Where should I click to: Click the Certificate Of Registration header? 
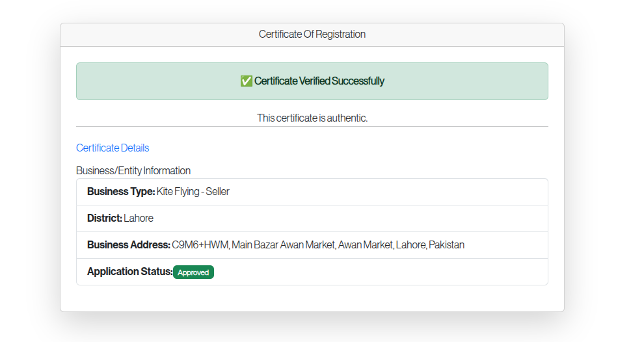[x=312, y=34]
